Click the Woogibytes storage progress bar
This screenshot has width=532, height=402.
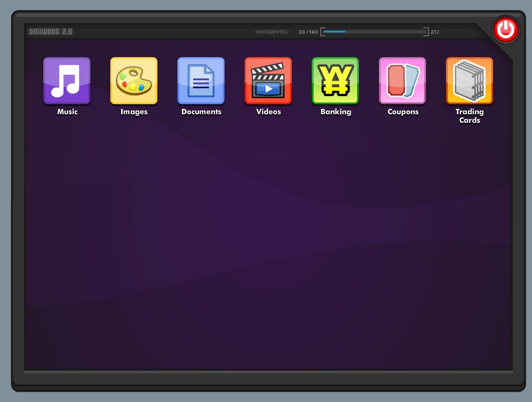375,32
